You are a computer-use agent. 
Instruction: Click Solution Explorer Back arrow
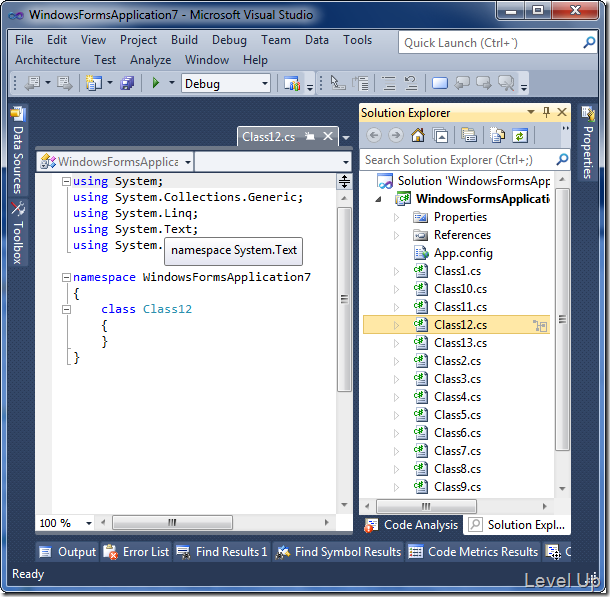click(x=374, y=136)
